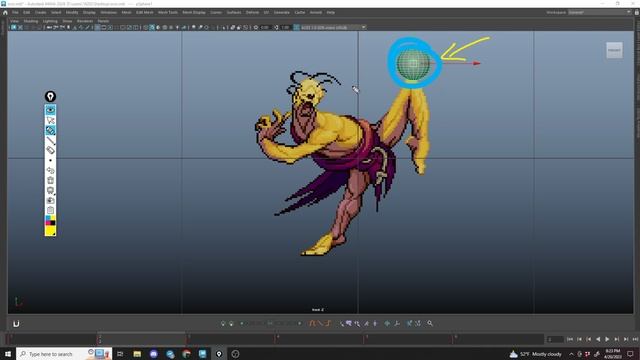Click the magnifier icon in bottom toolbar
640x360 pixels.
pos(430,323)
